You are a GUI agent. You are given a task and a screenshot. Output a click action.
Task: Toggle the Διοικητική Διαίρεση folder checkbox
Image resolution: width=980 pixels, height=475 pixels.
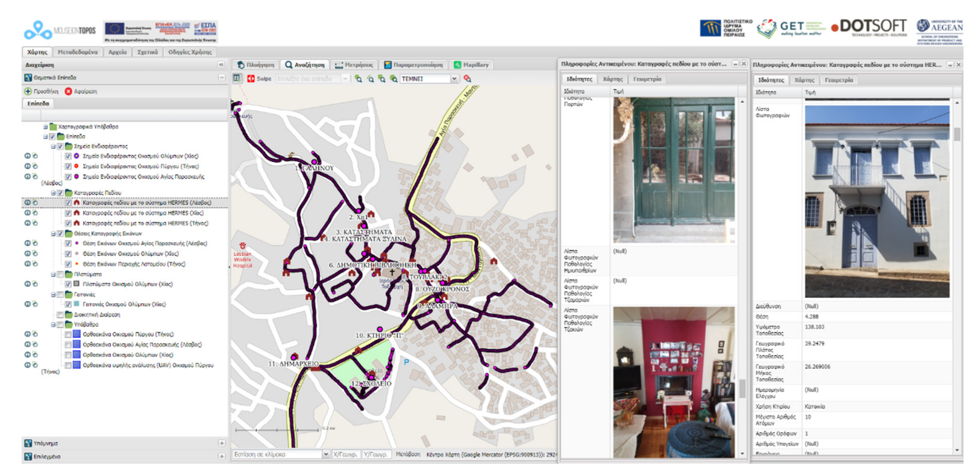tap(60, 315)
